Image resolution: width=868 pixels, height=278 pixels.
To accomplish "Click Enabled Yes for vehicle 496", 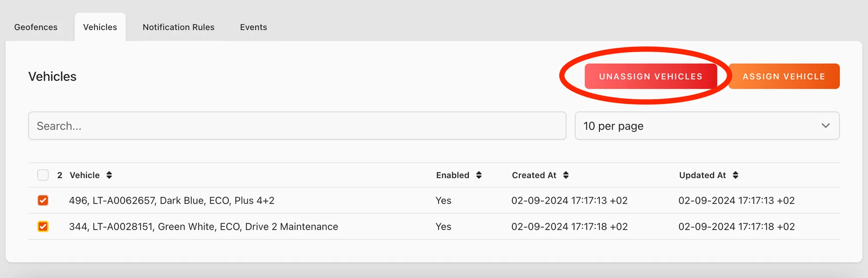I will tap(444, 201).
